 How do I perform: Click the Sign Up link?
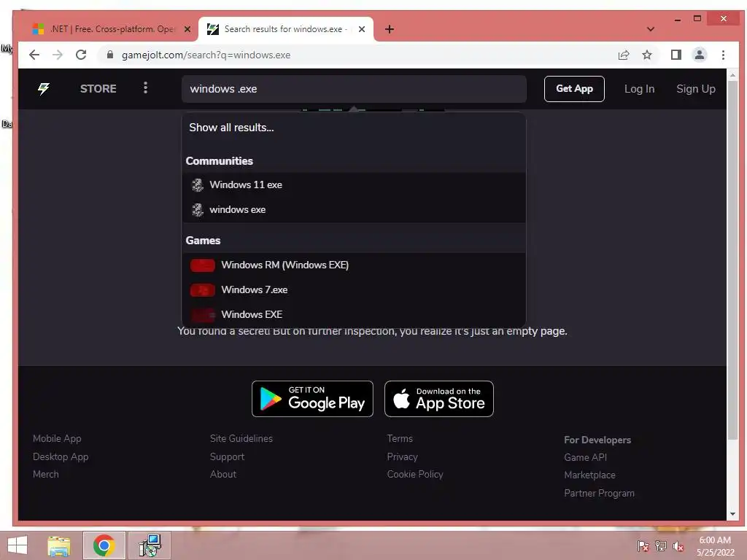(x=695, y=89)
